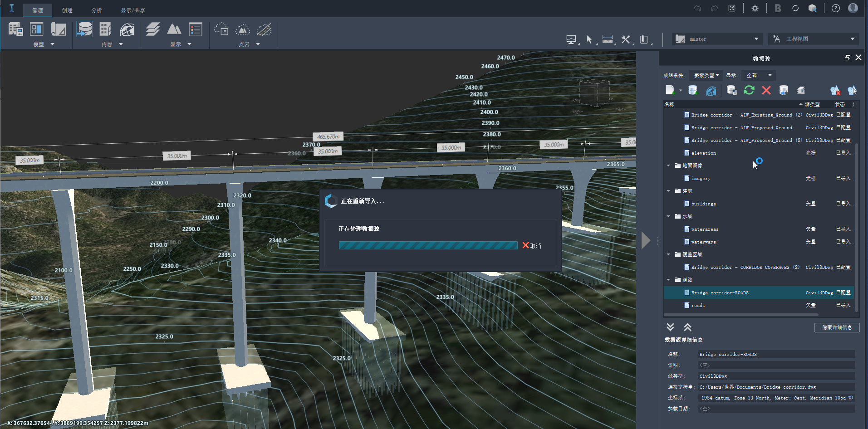Expand the 内容 ribbon group dropdown
This screenshot has height=429, width=868.
click(121, 44)
